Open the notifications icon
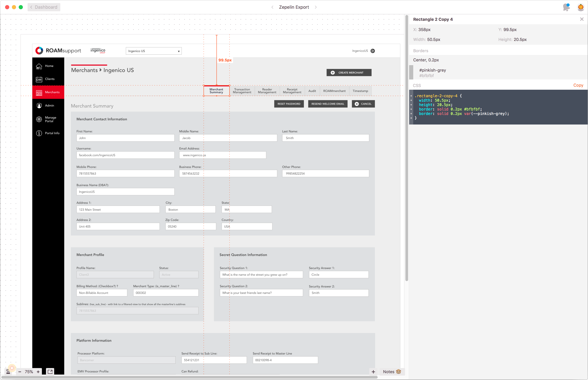588x380 pixels. coord(566,7)
